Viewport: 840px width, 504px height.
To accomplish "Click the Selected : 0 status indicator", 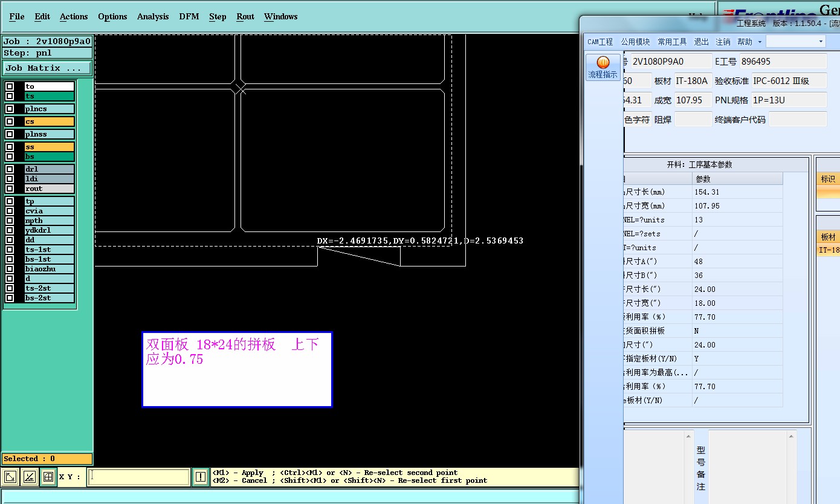I will coord(47,459).
